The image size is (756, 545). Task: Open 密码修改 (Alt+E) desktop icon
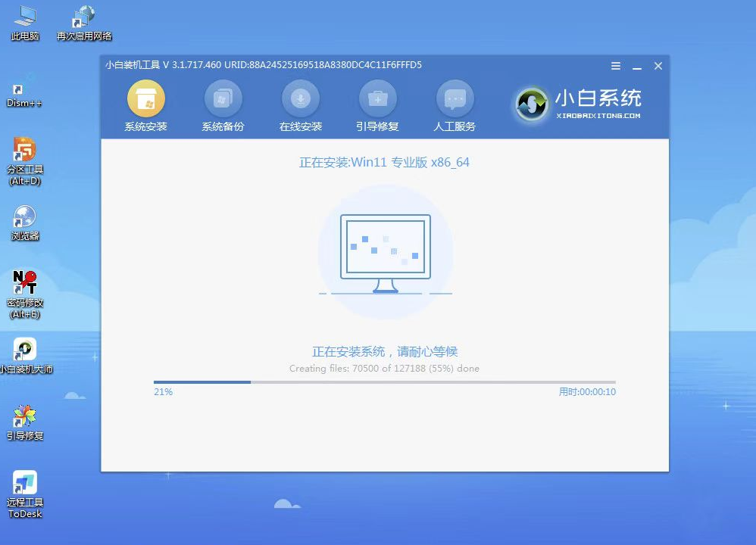click(x=24, y=294)
